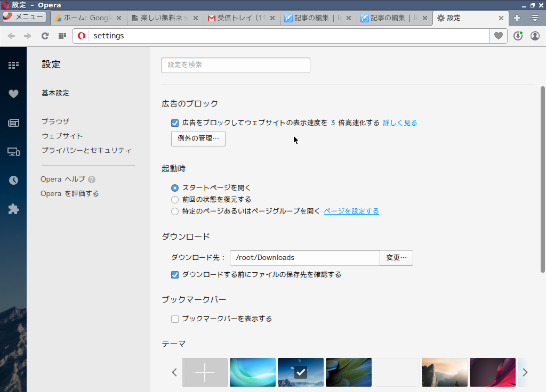Open Speed Dial from the toolbar grid icon

(62, 36)
